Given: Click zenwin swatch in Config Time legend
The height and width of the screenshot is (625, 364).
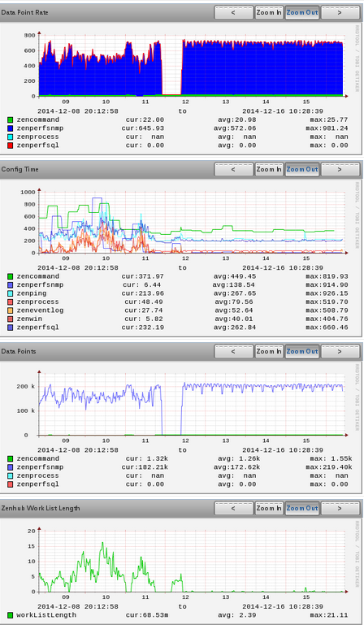Looking at the screenshot, I should (11, 319).
